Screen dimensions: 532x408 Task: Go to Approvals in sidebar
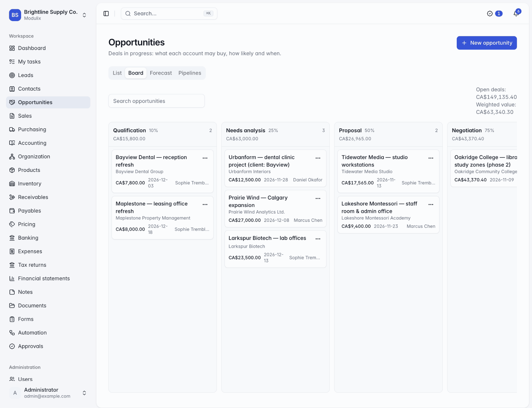click(x=48, y=346)
